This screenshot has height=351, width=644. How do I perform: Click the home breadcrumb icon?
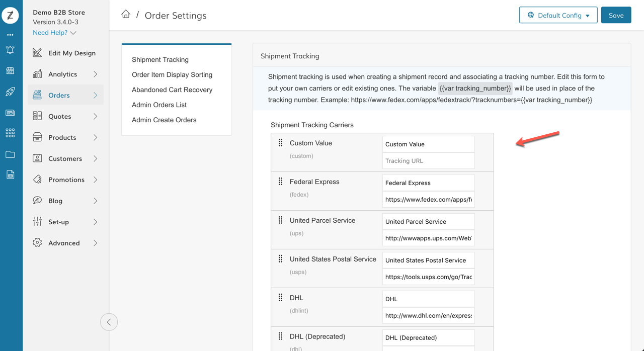pyautogui.click(x=126, y=14)
